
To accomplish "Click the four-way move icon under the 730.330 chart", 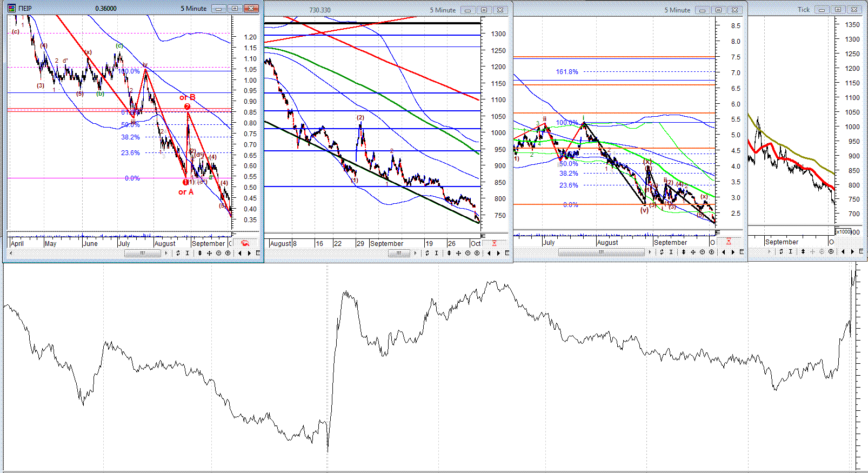I will [458, 253].
